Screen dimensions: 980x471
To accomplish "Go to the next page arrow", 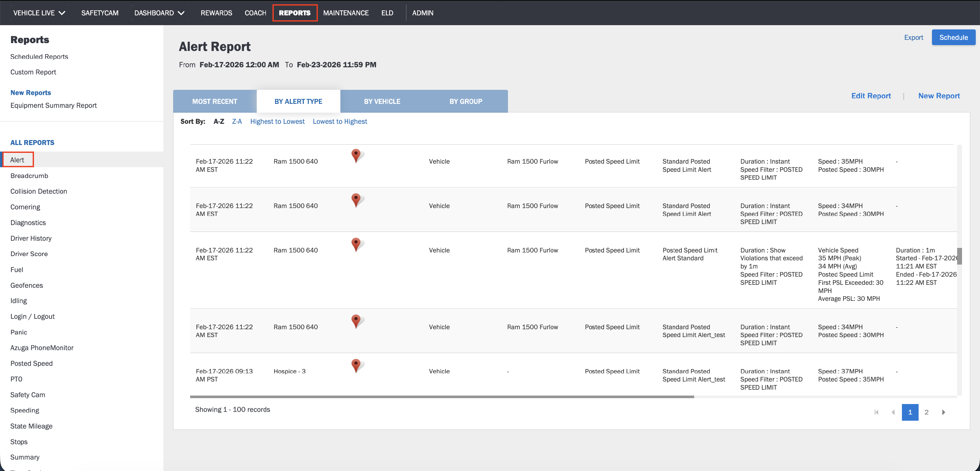I will (x=943, y=412).
